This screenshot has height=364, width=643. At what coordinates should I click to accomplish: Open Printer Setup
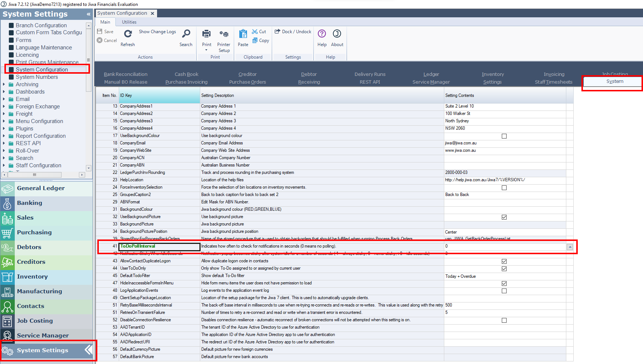(x=224, y=34)
